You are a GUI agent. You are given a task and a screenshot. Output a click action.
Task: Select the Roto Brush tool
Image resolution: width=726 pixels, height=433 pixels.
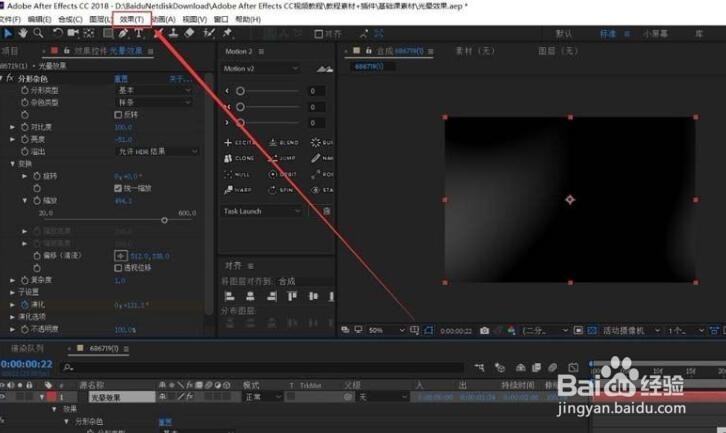[x=209, y=33]
